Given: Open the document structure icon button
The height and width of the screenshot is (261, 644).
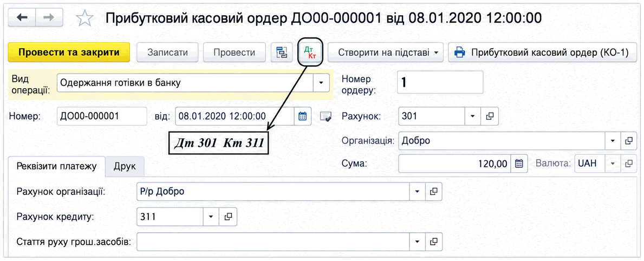Looking at the screenshot, I should click(x=281, y=53).
